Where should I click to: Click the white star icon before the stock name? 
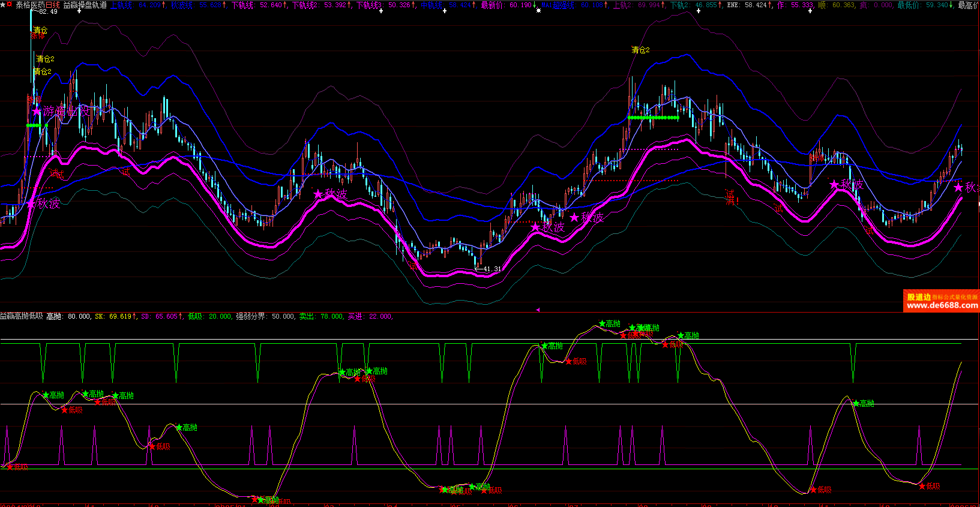click(x=3, y=5)
